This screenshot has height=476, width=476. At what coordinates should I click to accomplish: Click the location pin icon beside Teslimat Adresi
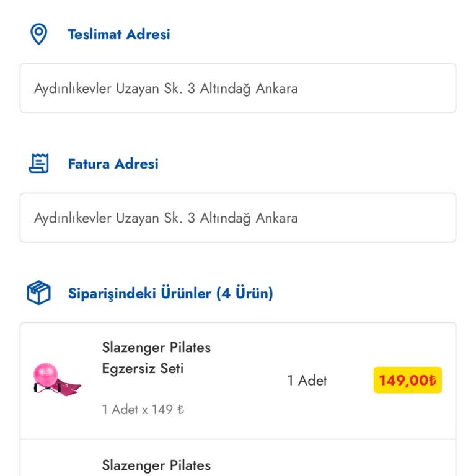coord(39,34)
